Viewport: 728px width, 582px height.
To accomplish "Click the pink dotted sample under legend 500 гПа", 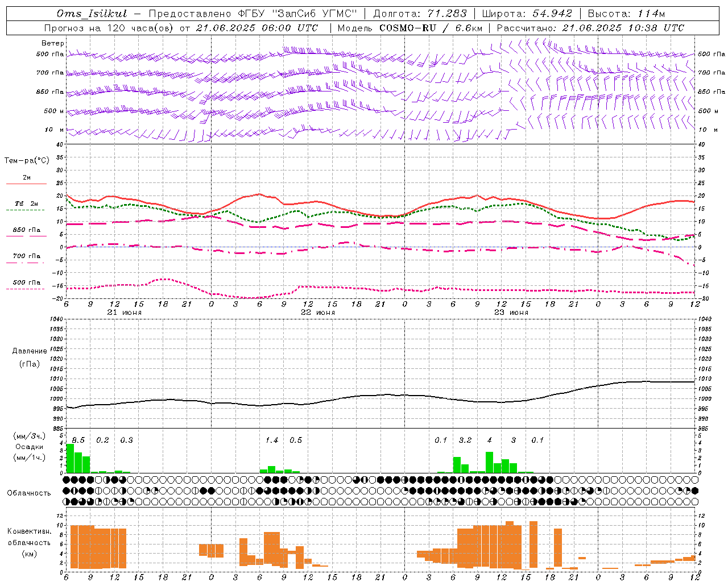I will click(x=25, y=289).
